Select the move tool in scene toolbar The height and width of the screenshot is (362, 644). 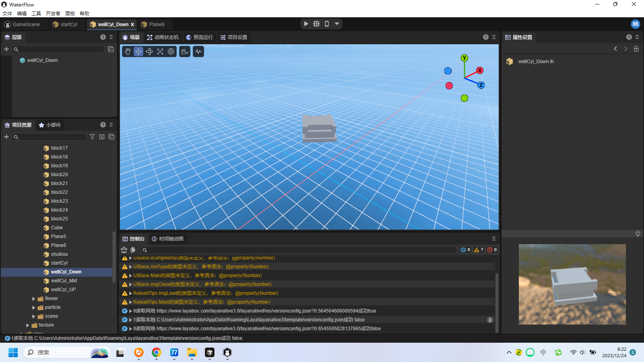coord(138,51)
